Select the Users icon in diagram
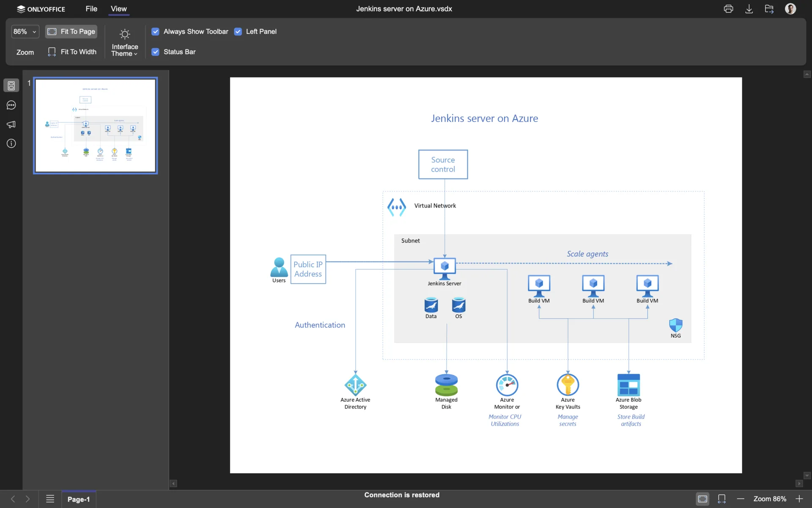This screenshot has width=812, height=508. pyautogui.click(x=279, y=267)
